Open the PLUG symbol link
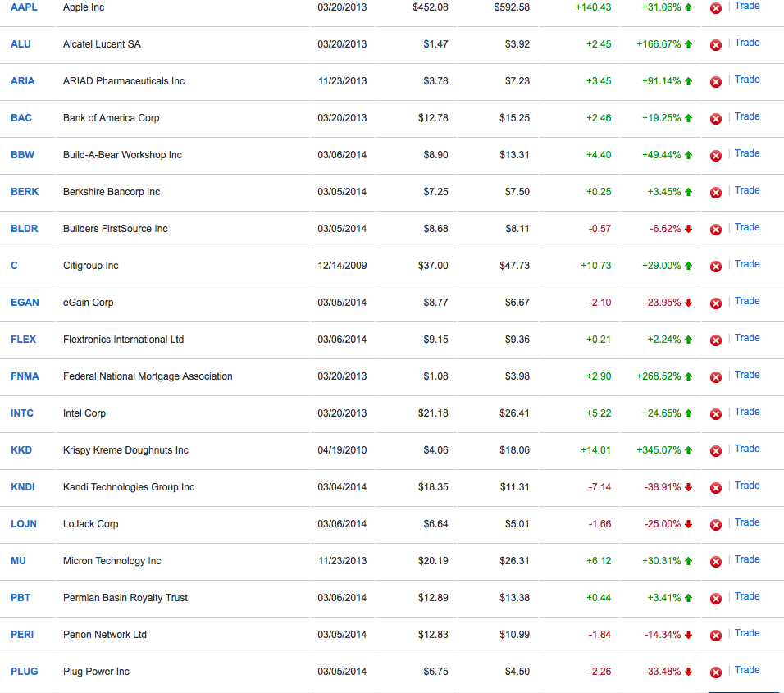 tap(24, 672)
